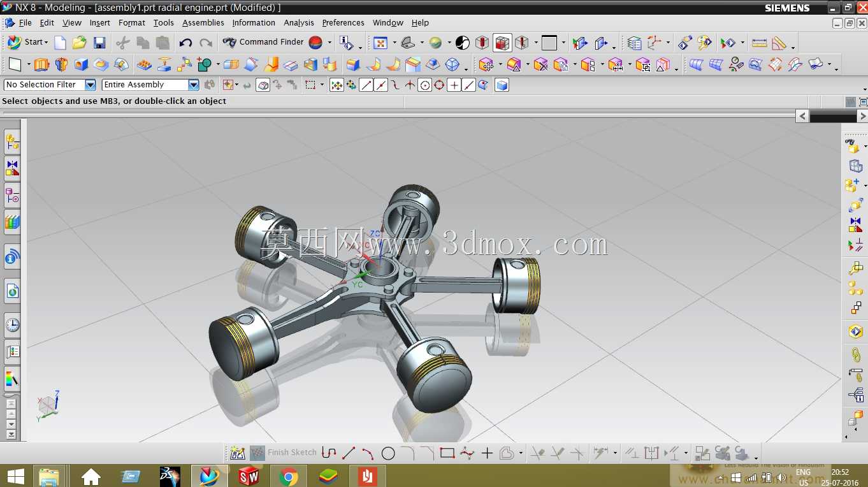Open the Internet Explorer sidebar panel

pos(12,292)
